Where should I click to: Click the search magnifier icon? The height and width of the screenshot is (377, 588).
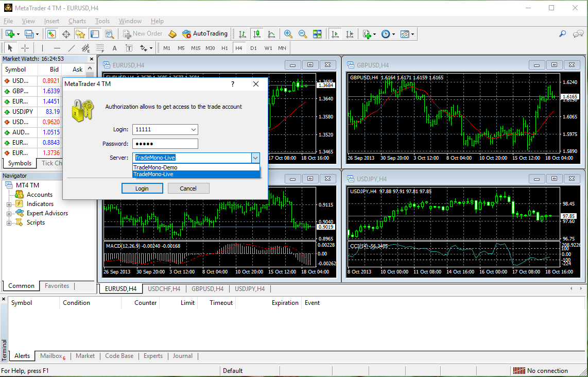tap(562, 34)
